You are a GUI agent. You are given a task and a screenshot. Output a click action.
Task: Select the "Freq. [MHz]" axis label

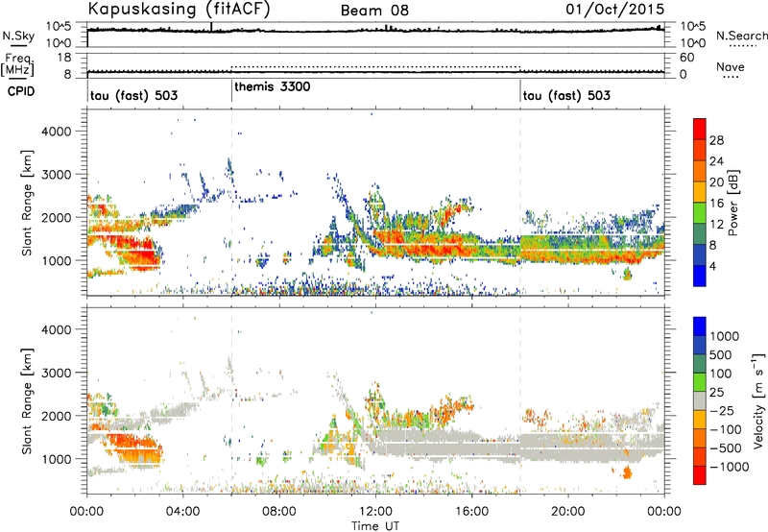(17, 65)
